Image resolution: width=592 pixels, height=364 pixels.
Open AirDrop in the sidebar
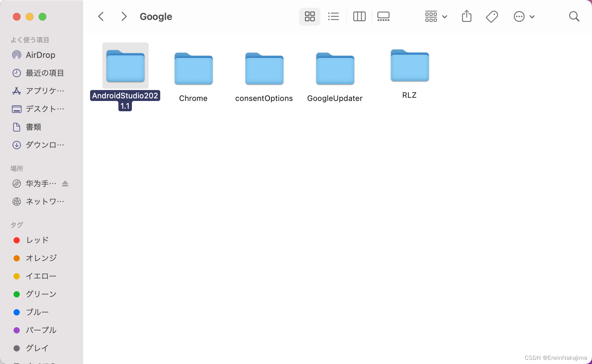tap(41, 55)
